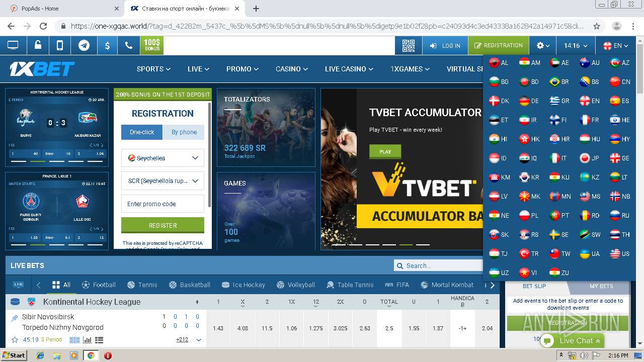Open statistics chart icon for Sibir match

(87, 340)
